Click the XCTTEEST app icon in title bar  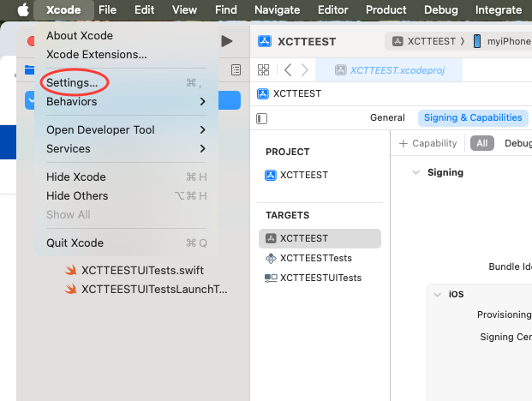point(265,41)
